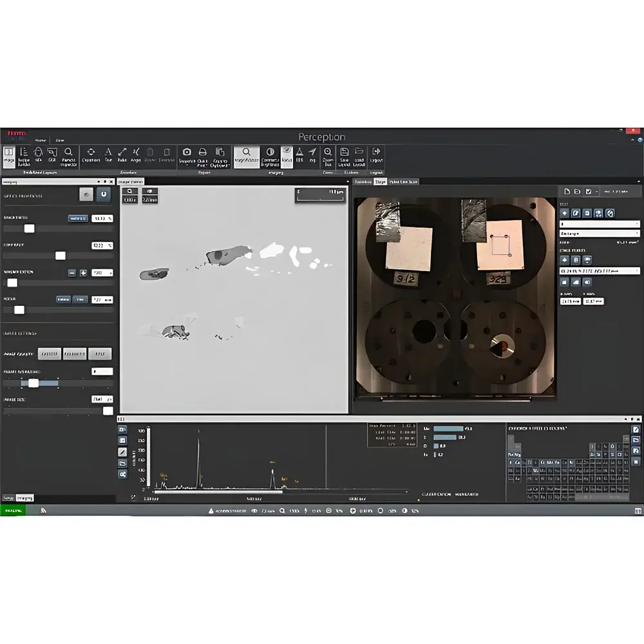The image size is (644, 644).
Task: Take a Snapshot with camera icon
Action: pos(187,156)
